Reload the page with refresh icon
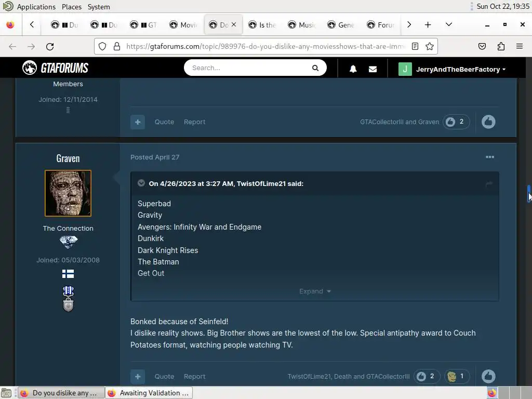532x399 pixels. click(50, 46)
